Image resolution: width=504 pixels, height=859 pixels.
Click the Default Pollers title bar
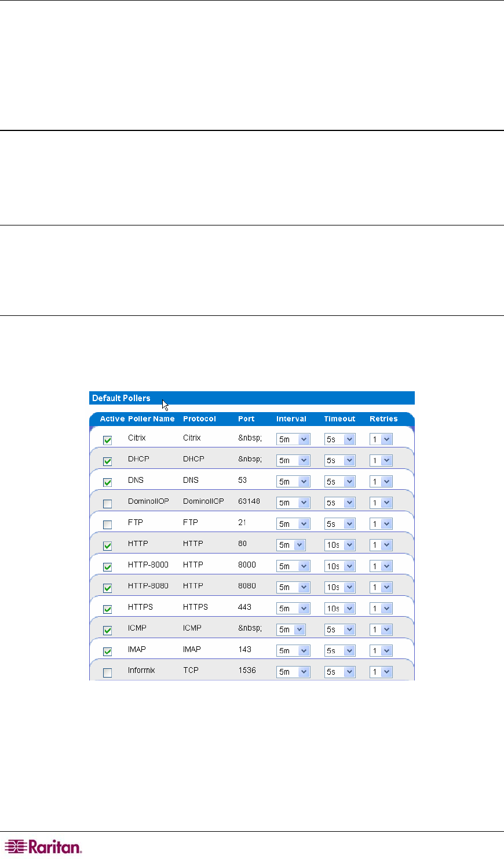coord(252,398)
